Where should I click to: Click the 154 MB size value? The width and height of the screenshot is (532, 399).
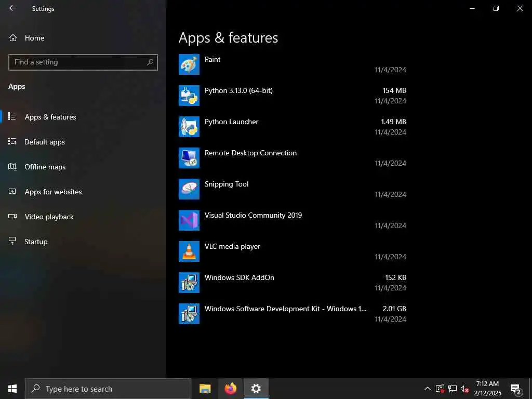click(394, 90)
